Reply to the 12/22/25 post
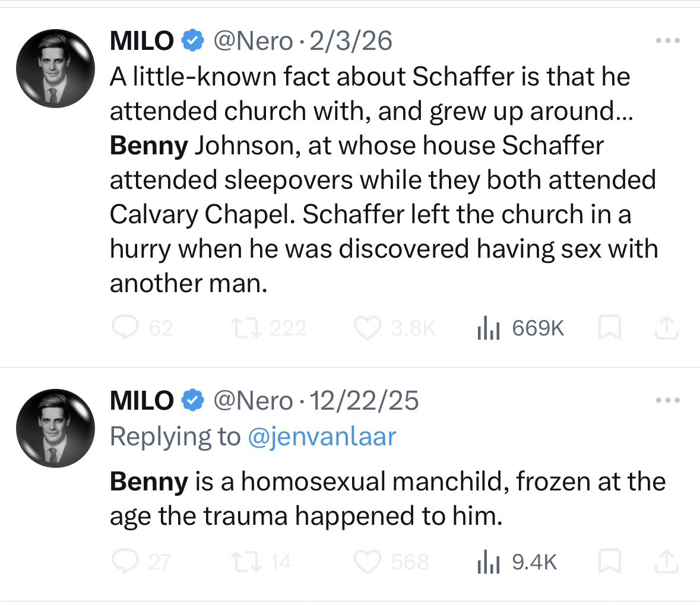The width and height of the screenshot is (700, 605). click(125, 562)
